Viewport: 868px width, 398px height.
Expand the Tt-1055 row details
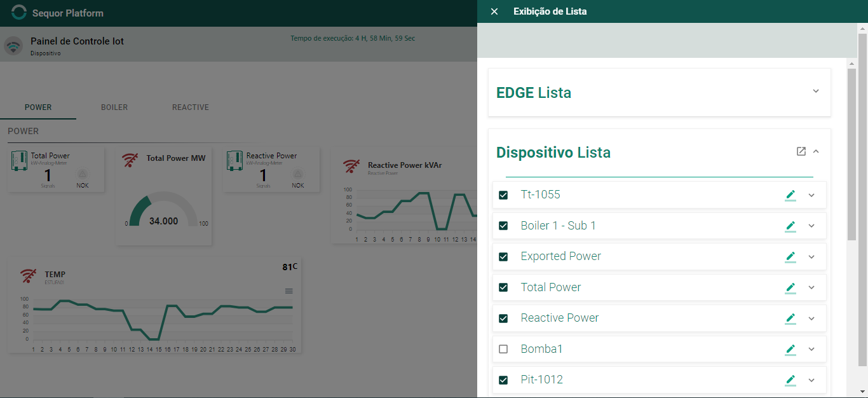[811, 195]
